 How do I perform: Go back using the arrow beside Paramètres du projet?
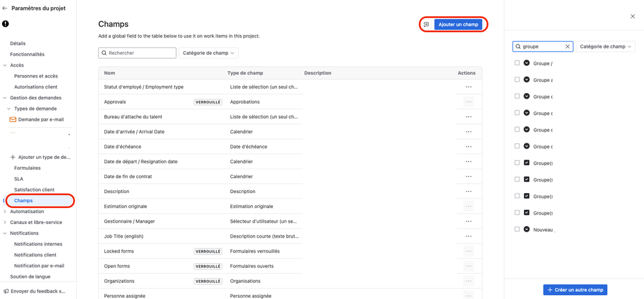click(5, 8)
